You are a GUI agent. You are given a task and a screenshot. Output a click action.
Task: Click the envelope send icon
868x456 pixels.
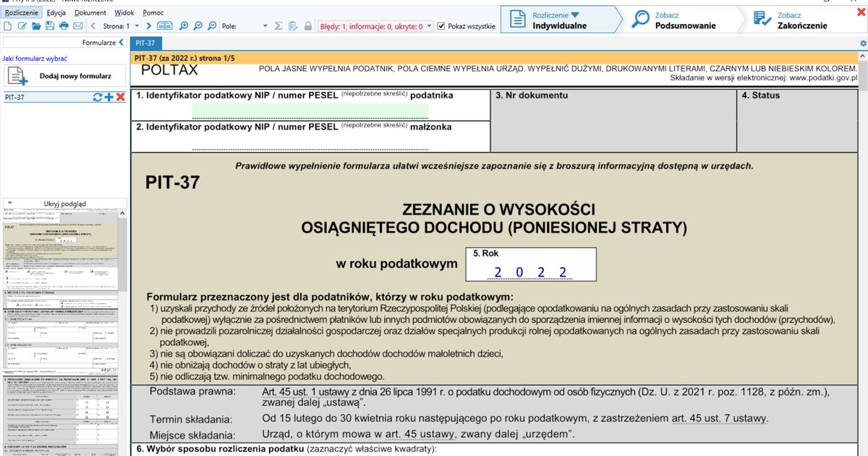77,26
